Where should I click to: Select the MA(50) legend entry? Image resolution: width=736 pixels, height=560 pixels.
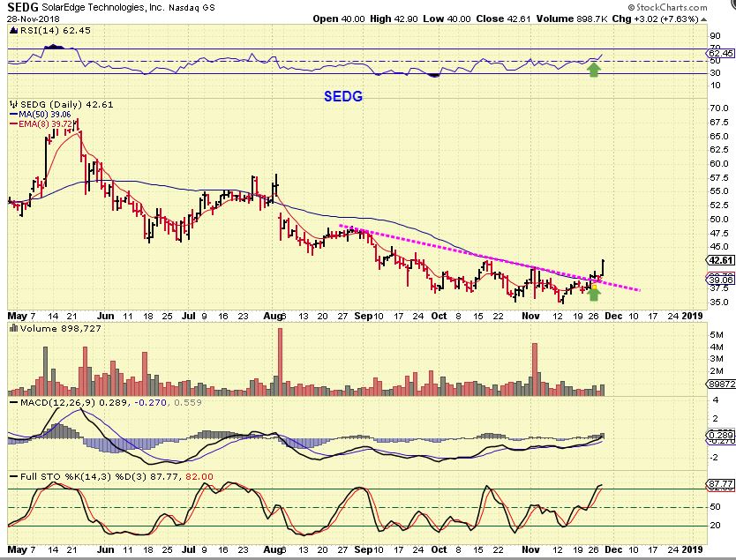41,115
